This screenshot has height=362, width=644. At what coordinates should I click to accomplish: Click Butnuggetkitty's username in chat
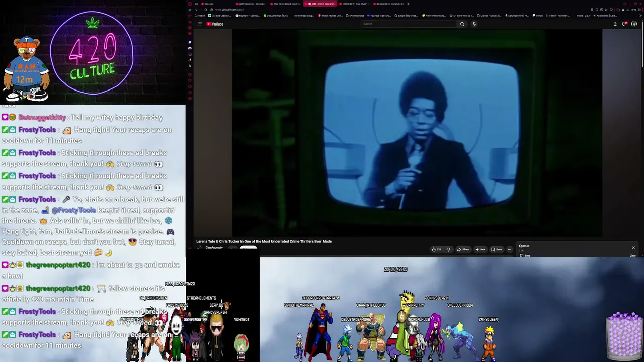tap(42, 118)
